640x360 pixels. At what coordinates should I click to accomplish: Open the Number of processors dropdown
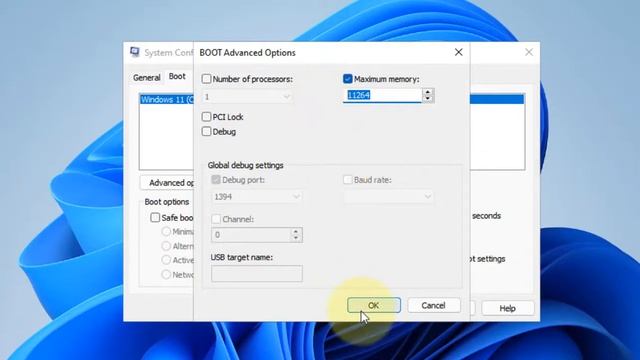pos(247,97)
